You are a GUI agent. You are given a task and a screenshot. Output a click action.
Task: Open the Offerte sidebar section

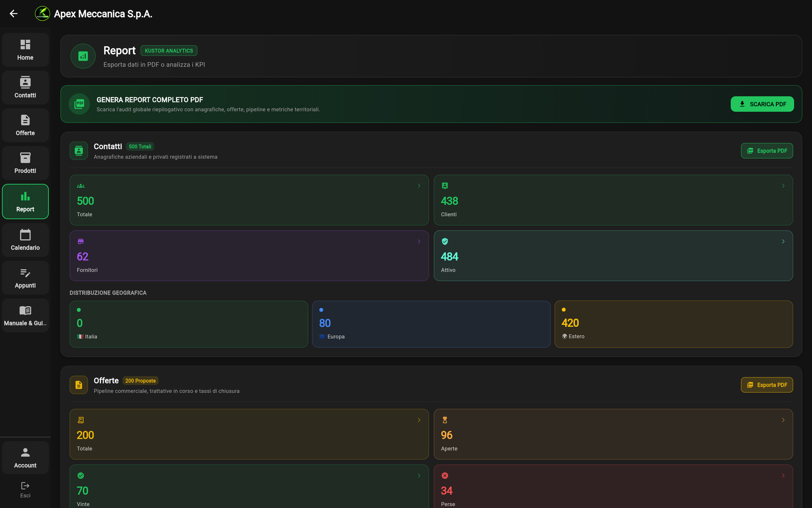(25, 125)
